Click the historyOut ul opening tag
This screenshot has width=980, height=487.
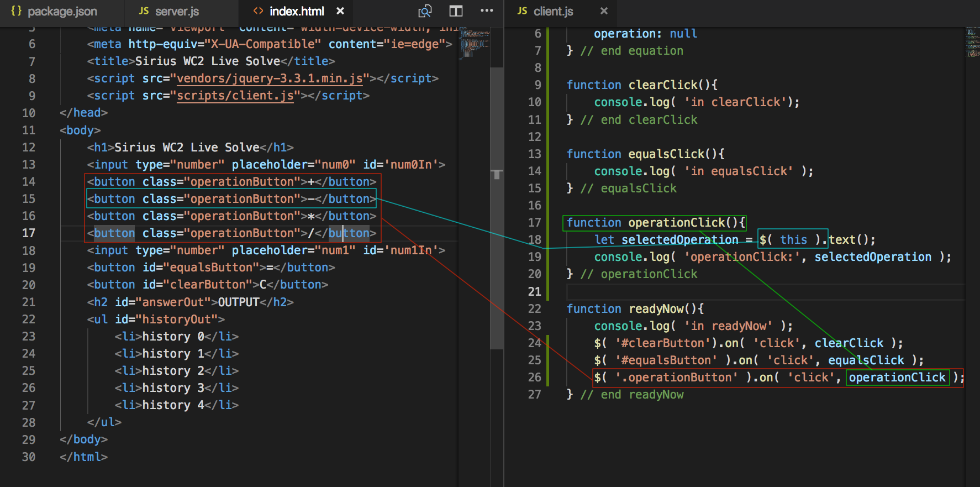pos(156,320)
